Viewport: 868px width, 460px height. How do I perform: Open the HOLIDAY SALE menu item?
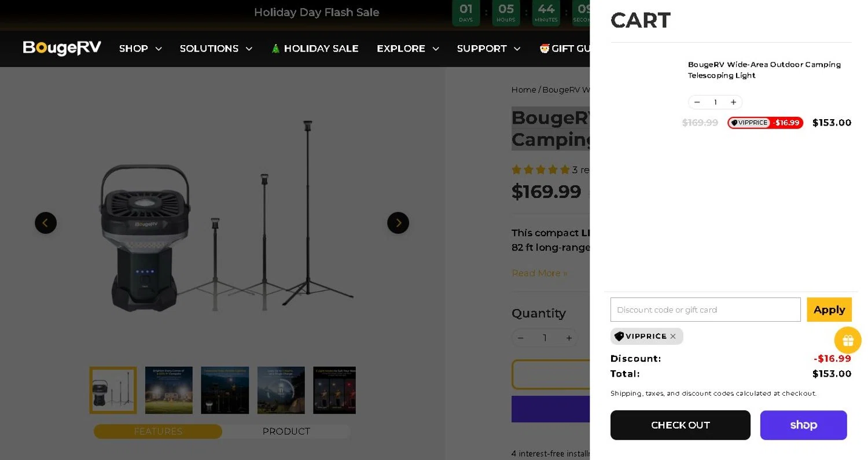pos(315,49)
